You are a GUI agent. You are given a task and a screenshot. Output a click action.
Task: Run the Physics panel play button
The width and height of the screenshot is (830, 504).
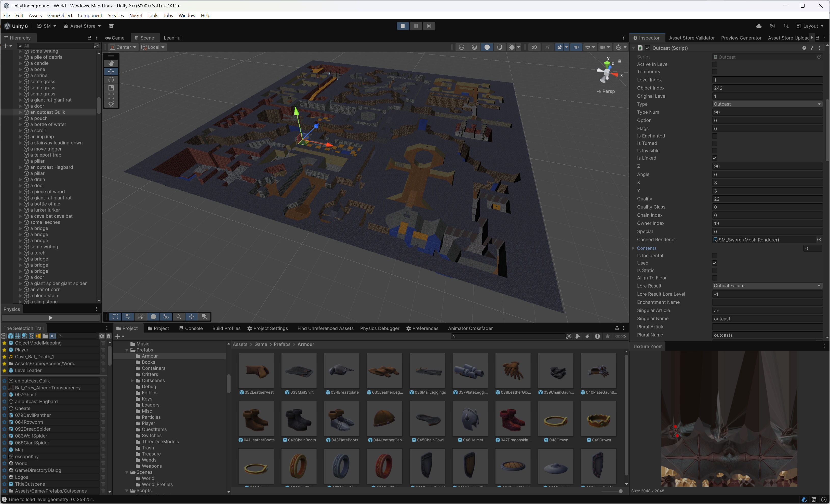(50, 318)
